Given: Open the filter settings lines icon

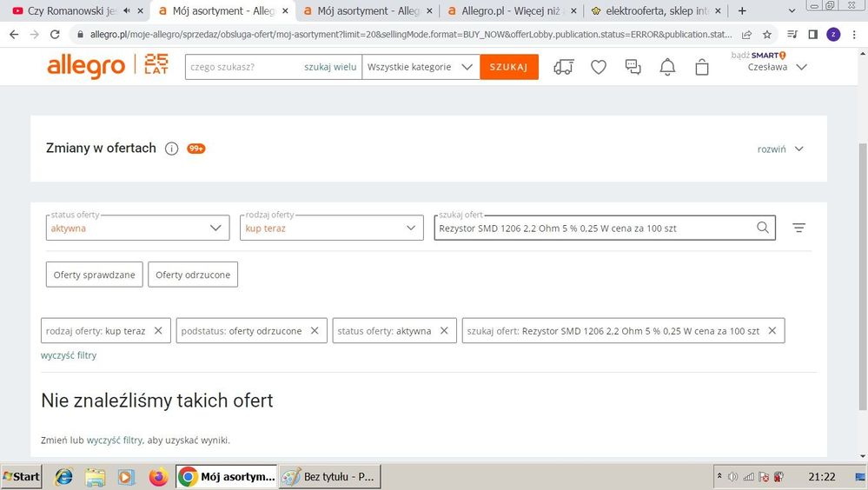Looking at the screenshot, I should coord(798,228).
